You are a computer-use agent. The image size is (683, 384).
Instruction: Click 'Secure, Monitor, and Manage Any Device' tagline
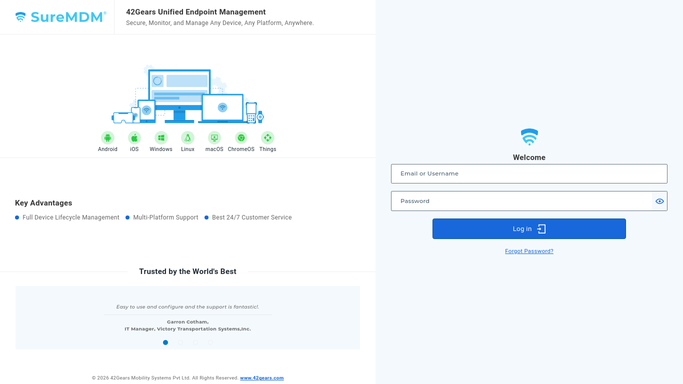coord(220,23)
